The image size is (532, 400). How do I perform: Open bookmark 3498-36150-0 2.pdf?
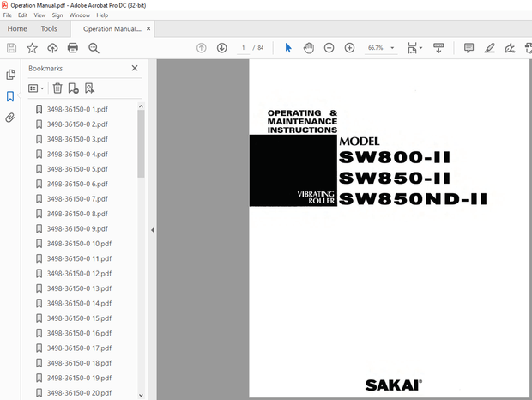(77, 124)
